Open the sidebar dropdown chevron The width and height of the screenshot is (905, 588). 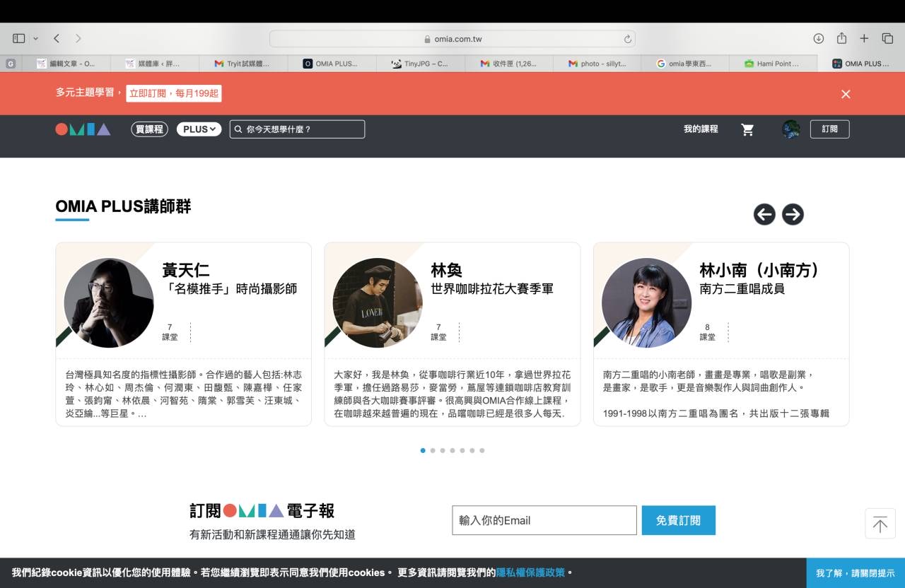[x=35, y=38]
